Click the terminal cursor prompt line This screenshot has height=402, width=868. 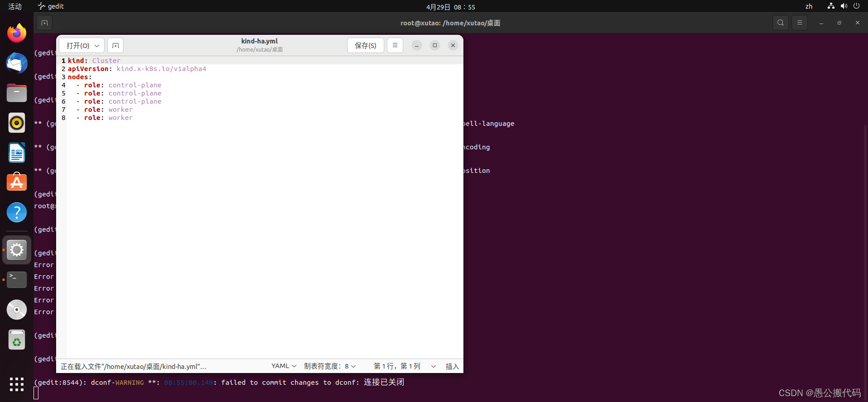click(36, 393)
